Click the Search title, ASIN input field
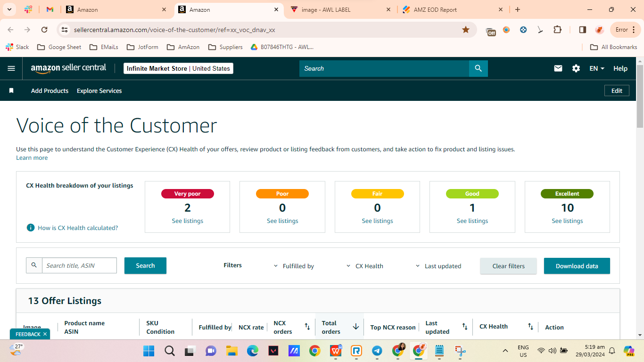644x362 pixels. point(79,265)
